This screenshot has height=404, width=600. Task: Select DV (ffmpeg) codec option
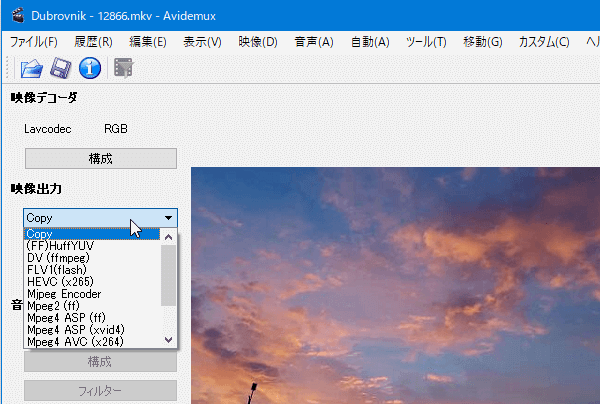tap(92, 258)
